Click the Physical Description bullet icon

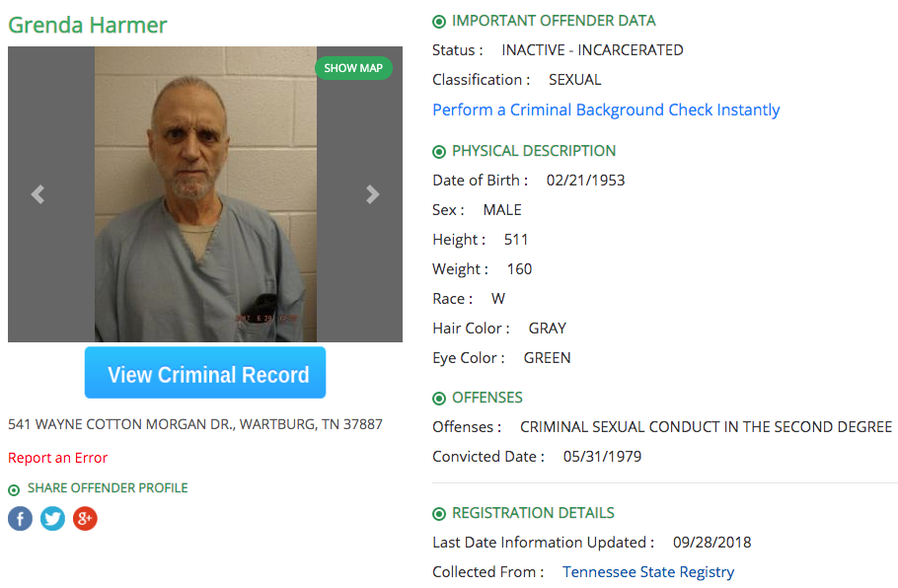(x=439, y=152)
